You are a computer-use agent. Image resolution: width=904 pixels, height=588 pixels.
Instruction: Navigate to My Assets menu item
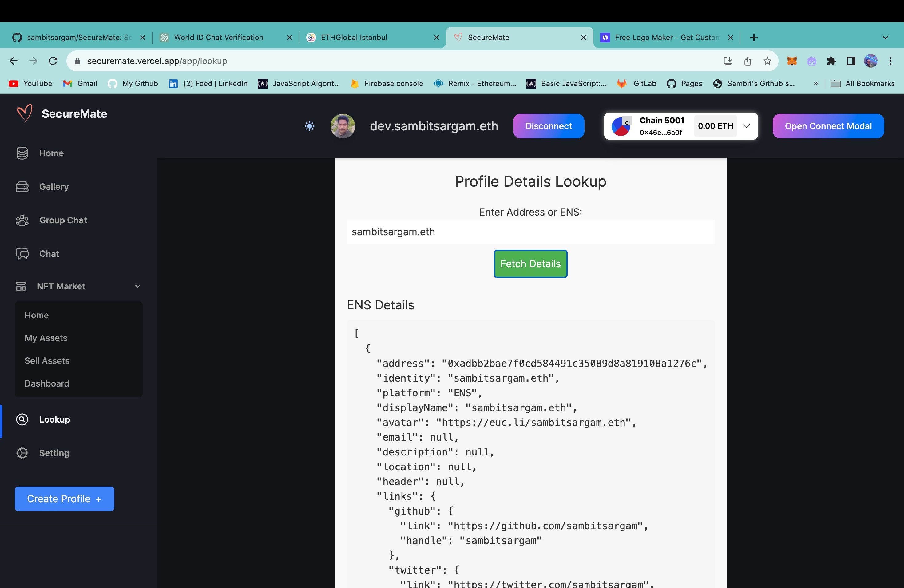click(x=46, y=337)
